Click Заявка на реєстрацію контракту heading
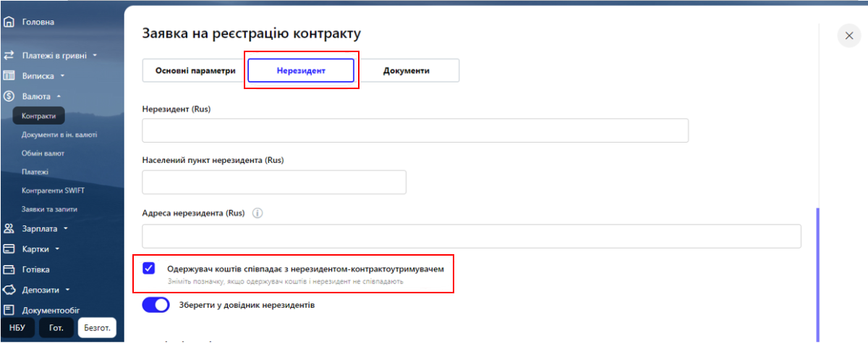Image resolution: width=868 pixels, height=344 pixels. pyautogui.click(x=251, y=33)
